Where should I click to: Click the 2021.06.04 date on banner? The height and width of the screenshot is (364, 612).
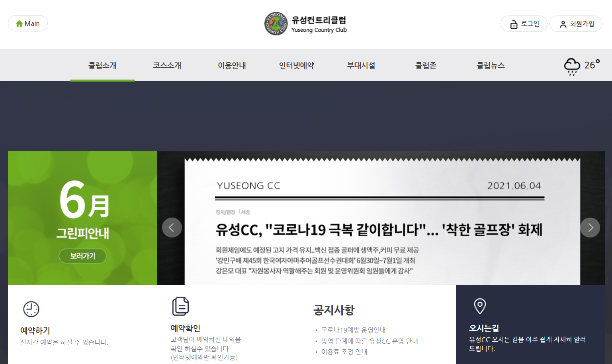(514, 186)
